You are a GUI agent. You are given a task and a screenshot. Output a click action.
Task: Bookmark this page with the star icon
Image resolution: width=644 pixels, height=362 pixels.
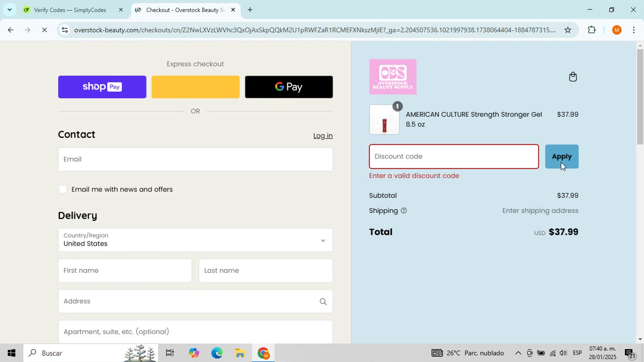[x=568, y=30]
